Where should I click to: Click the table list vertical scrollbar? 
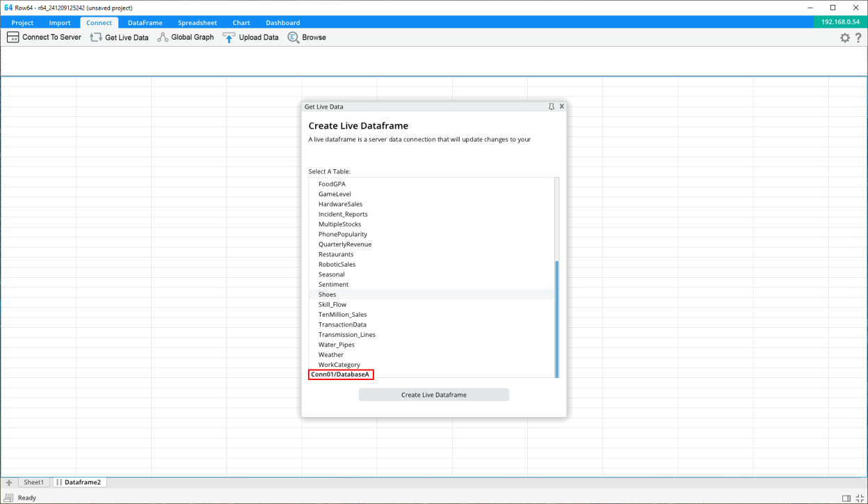pos(556,317)
